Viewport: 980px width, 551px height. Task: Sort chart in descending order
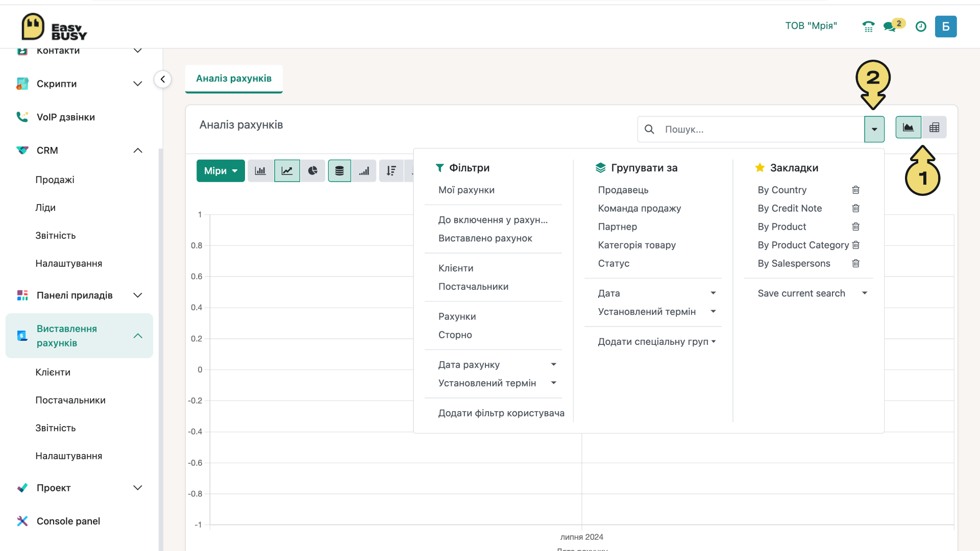point(391,171)
